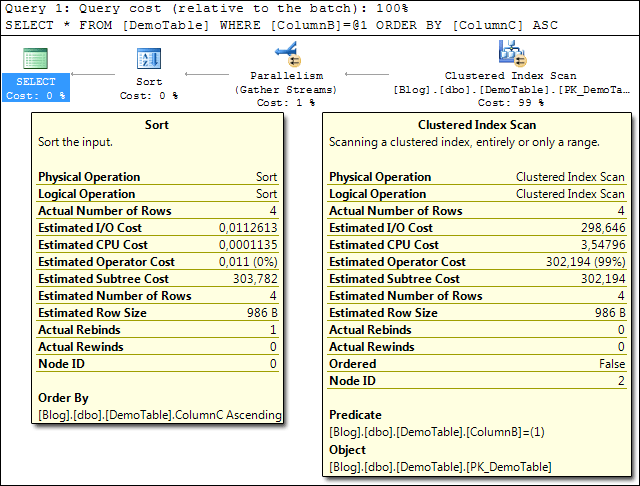Click Scan tooltip Estimated Row Size 986 B
This screenshot has height=486, width=640.
click(477, 313)
